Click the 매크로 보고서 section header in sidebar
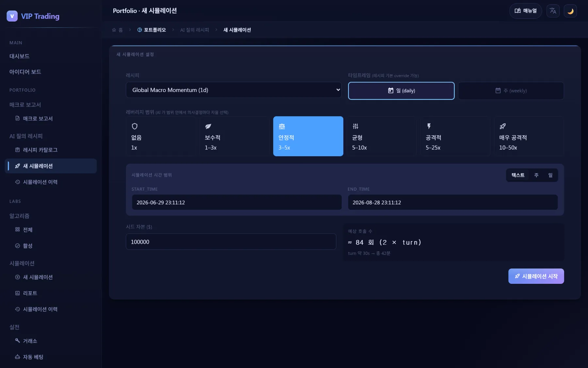This screenshot has width=588, height=368. coord(25,105)
